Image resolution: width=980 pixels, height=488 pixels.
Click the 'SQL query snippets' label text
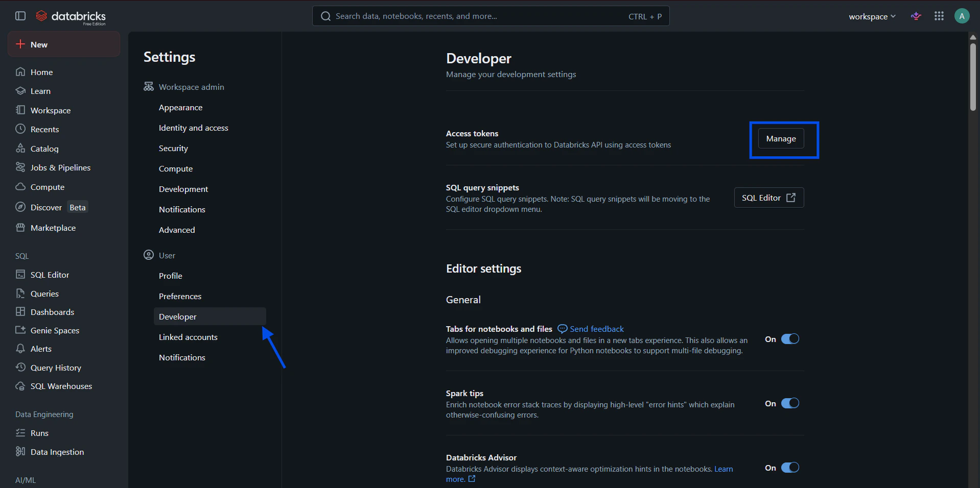click(x=482, y=188)
